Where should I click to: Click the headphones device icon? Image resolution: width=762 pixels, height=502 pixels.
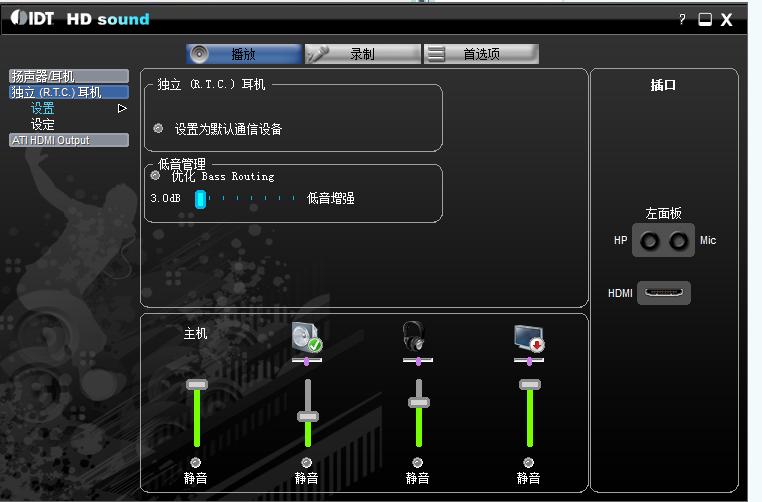click(414, 336)
